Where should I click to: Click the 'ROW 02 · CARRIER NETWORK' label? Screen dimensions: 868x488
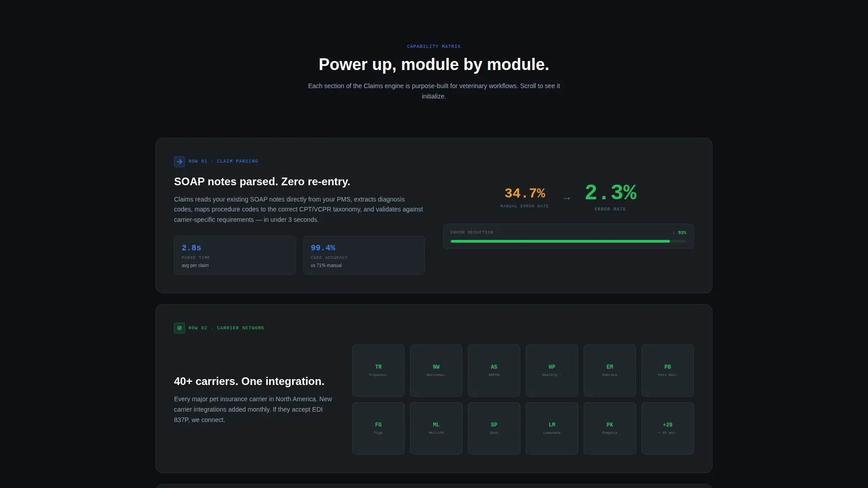[226, 328]
